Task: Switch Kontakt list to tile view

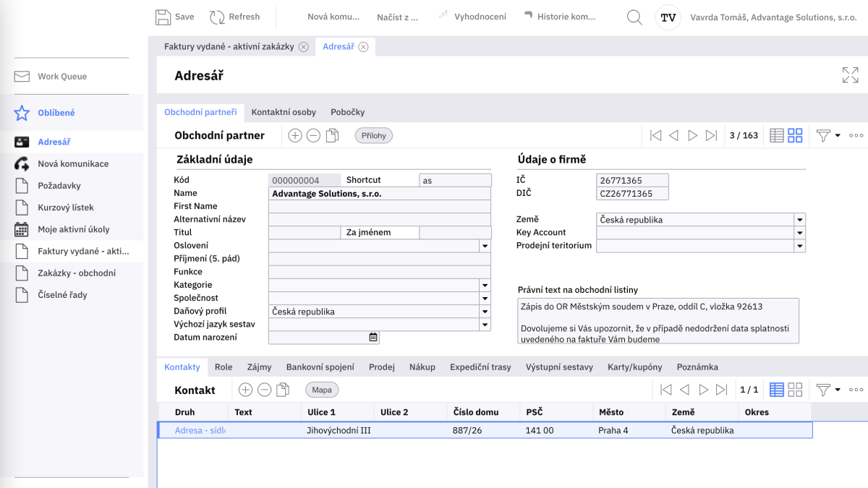Action: pyautogui.click(x=795, y=390)
